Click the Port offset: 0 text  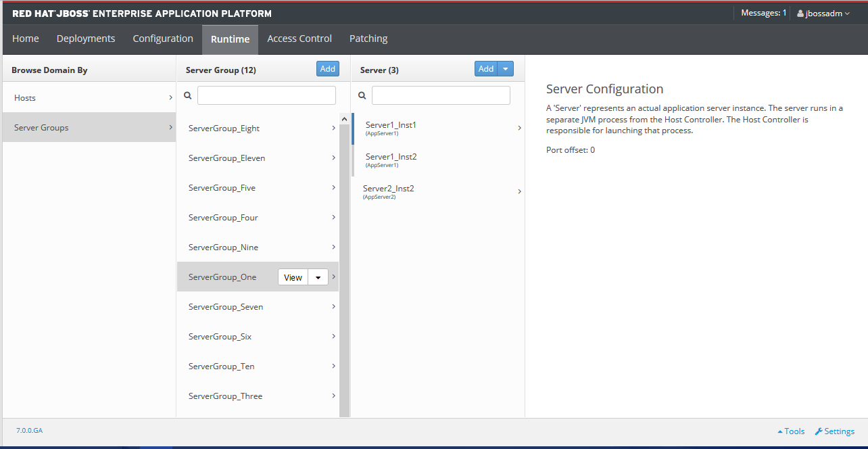point(571,150)
